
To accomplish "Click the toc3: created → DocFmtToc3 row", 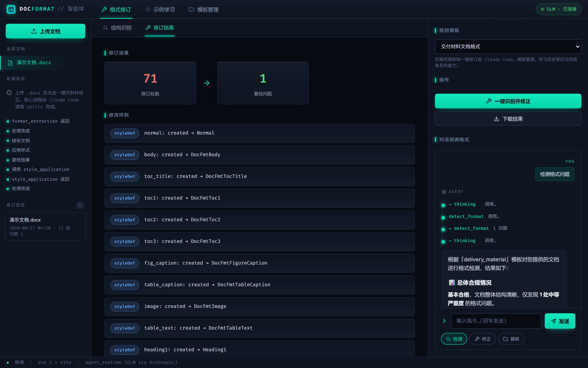I will pos(259,241).
